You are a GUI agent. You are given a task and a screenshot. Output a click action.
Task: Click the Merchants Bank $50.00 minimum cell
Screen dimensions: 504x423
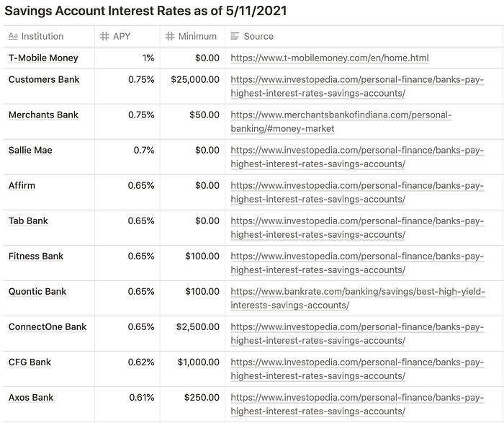pos(205,115)
